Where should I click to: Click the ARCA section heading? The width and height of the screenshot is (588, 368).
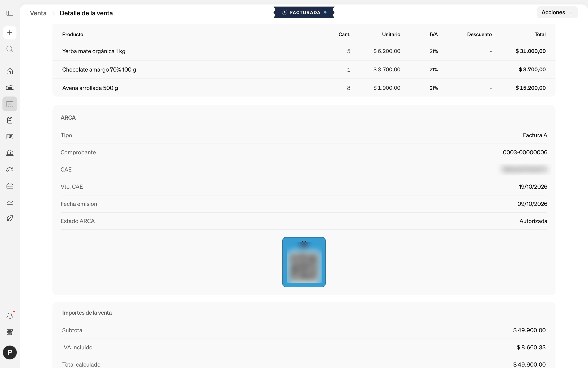click(x=68, y=118)
